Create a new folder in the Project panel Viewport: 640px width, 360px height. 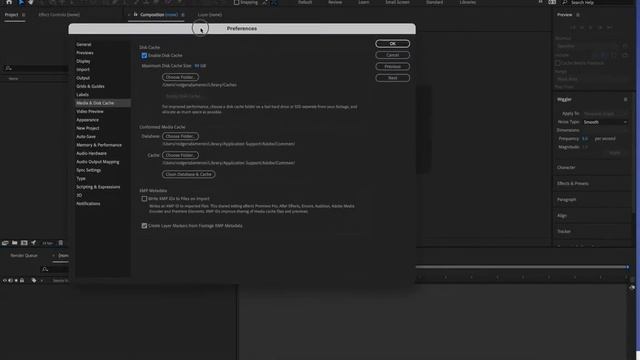pyautogui.click(x=15, y=243)
